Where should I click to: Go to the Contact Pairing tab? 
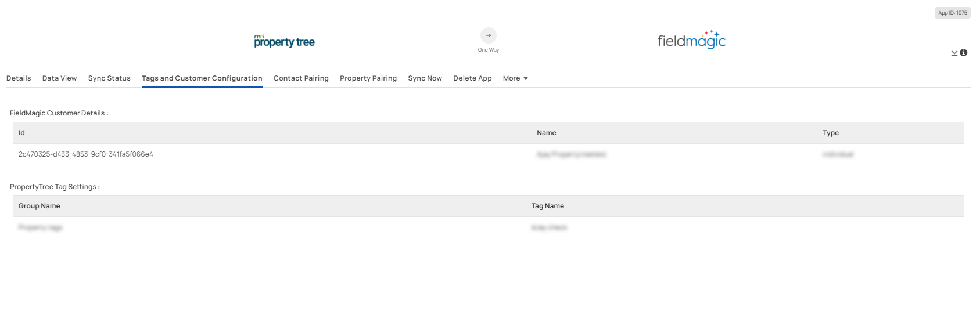click(x=301, y=78)
